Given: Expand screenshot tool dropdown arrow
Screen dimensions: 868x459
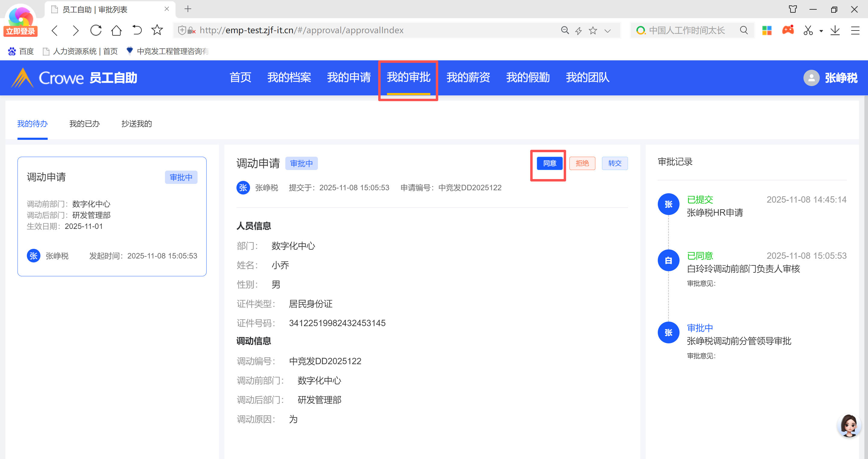Looking at the screenshot, I should coord(821,31).
